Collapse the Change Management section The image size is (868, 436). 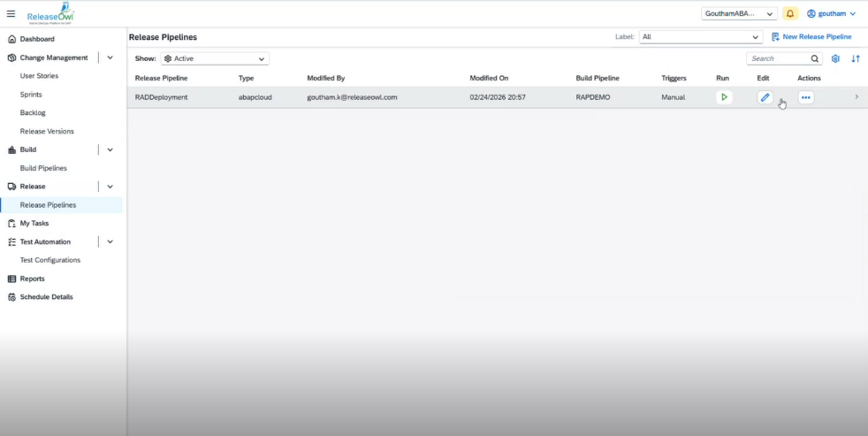tap(110, 57)
